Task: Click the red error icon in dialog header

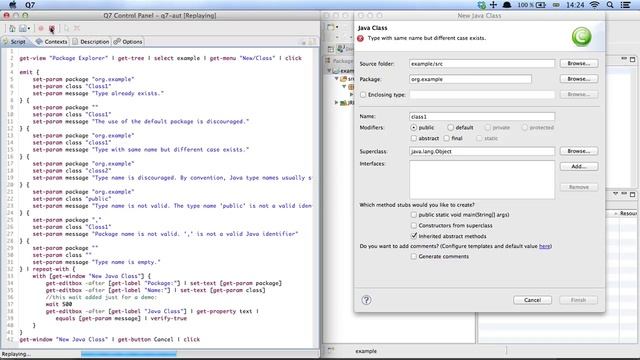Action: 360,38
